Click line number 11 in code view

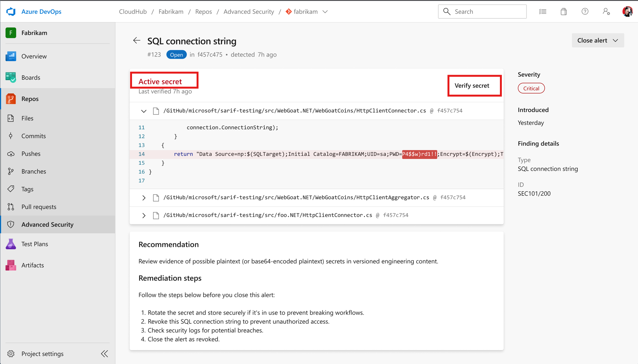click(x=141, y=127)
